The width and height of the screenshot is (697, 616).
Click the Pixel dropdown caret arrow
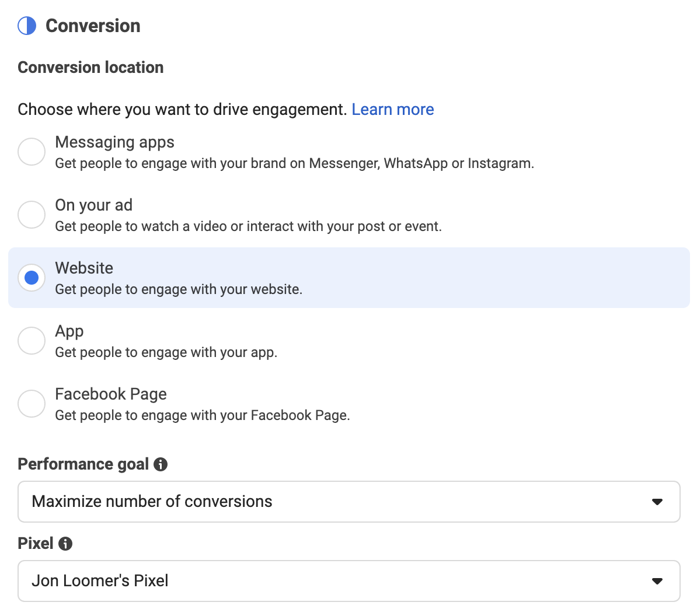657,581
